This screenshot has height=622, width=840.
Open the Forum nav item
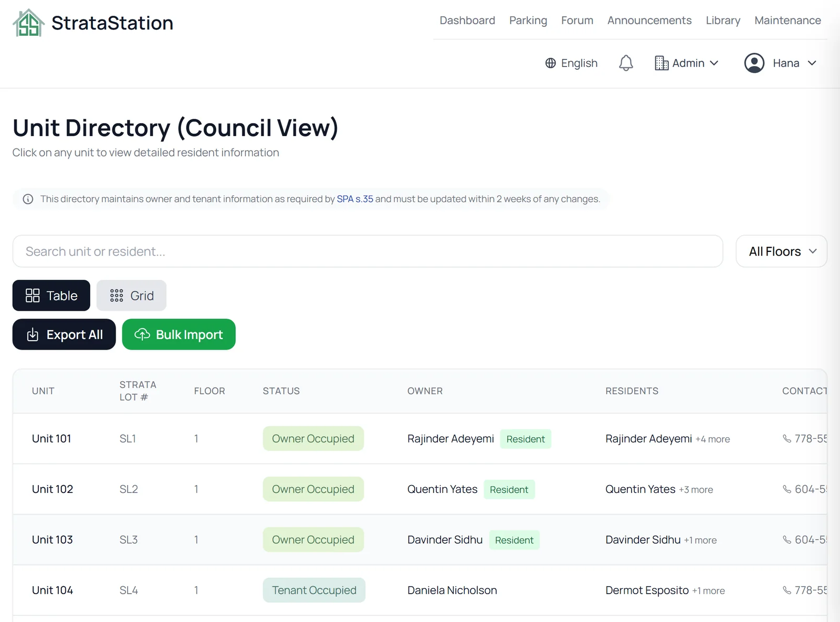pos(577,20)
